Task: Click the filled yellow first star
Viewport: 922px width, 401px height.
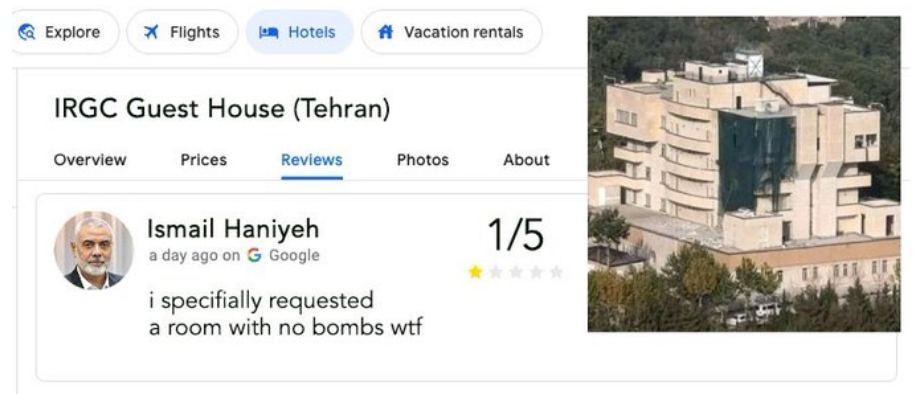Action: coord(476,272)
